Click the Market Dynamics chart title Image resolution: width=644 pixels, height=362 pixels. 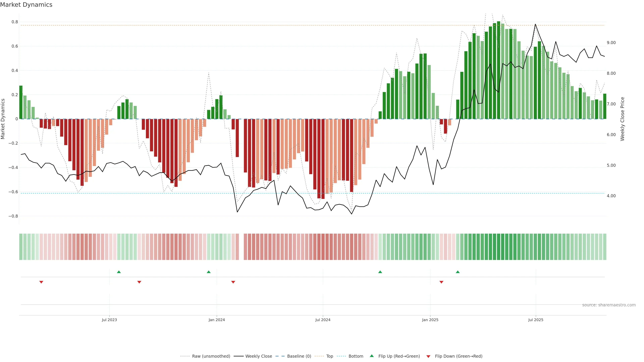click(26, 5)
